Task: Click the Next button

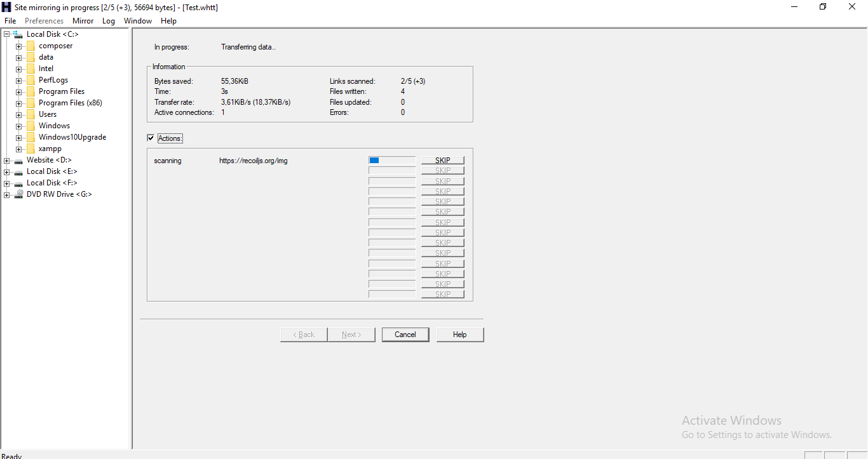Action: pyautogui.click(x=351, y=335)
